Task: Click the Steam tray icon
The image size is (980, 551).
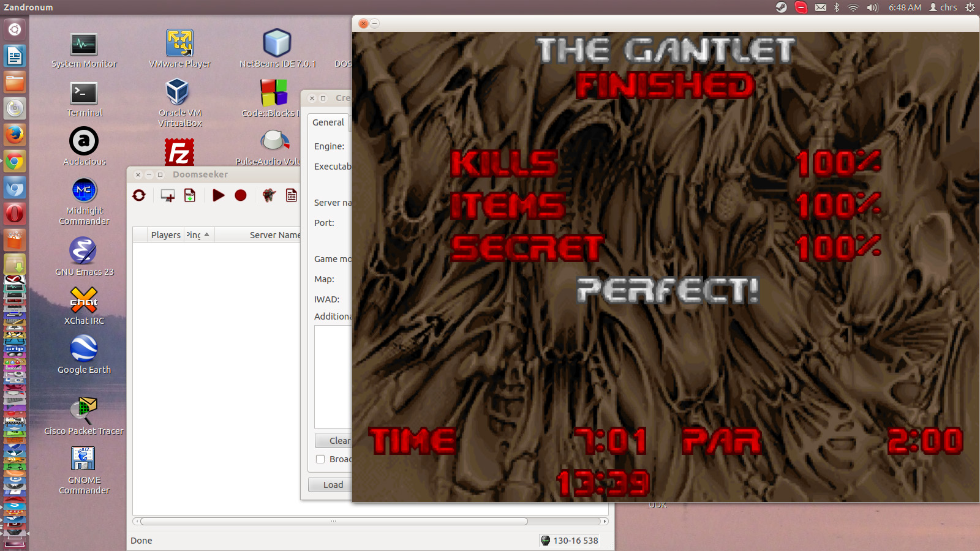Action: click(781, 7)
